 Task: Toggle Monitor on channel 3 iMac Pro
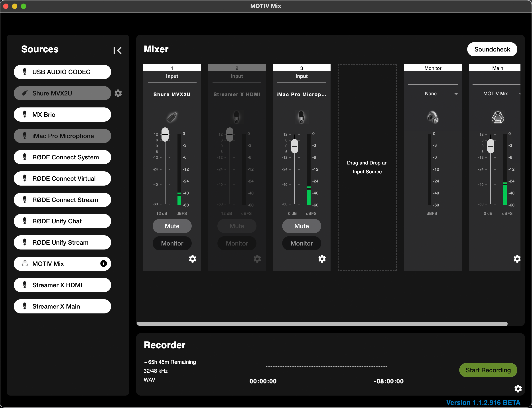(302, 243)
